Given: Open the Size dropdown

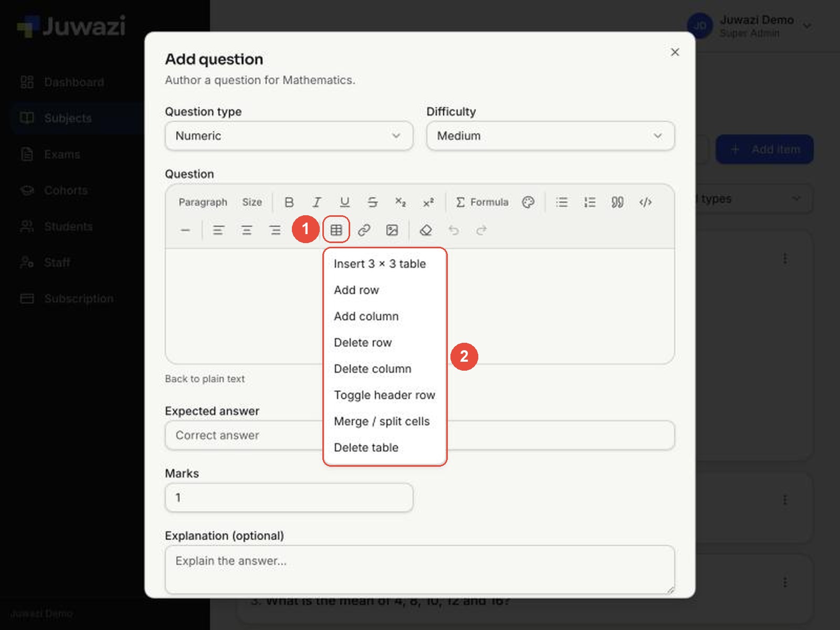Looking at the screenshot, I should point(252,202).
